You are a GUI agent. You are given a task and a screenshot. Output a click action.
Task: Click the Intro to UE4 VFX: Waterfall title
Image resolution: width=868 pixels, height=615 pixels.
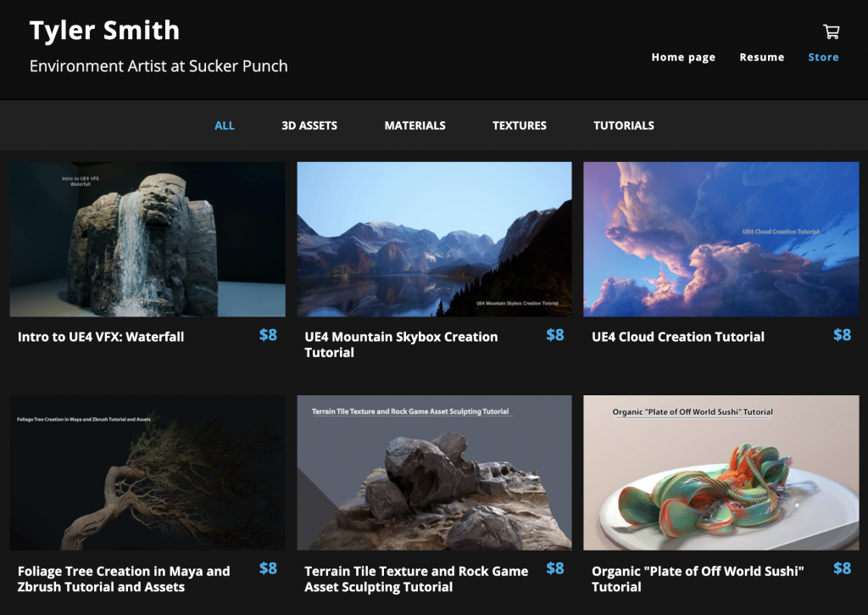[101, 337]
